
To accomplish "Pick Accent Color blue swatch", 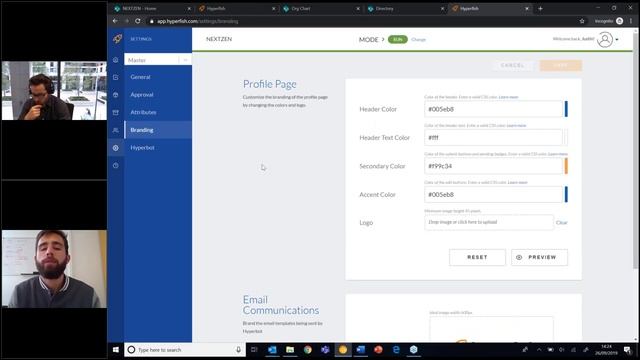I will pos(566,195).
